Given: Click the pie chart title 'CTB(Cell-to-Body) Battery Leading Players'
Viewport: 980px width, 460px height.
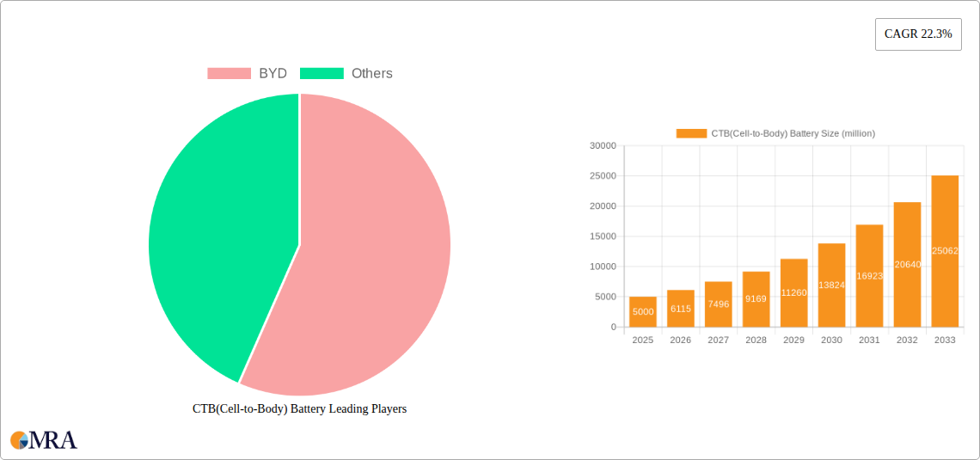Looking at the screenshot, I should (x=299, y=409).
